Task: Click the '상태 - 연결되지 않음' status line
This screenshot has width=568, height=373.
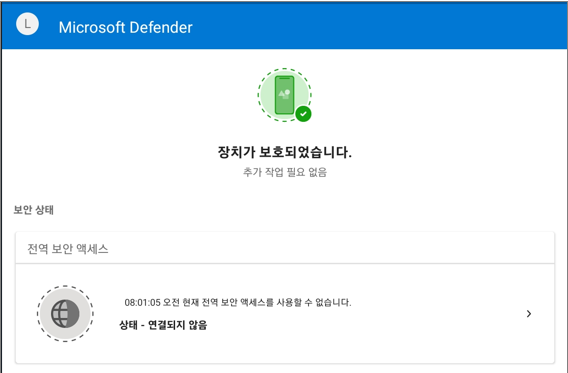Action: 163,325
